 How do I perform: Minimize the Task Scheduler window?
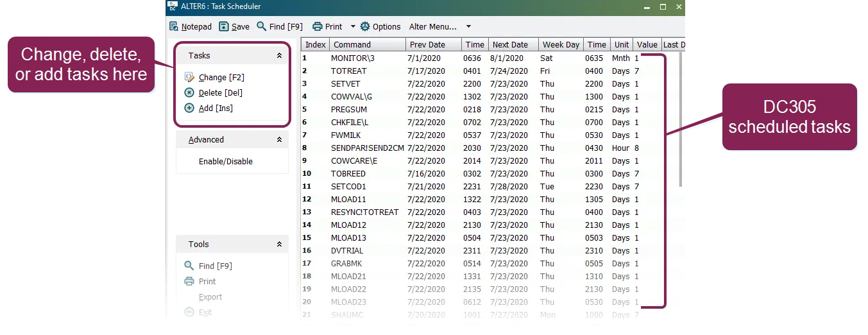(647, 6)
